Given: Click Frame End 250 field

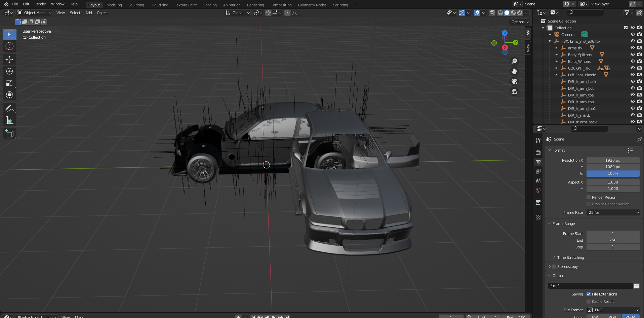Looking at the screenshot, I should coord(613,240).
